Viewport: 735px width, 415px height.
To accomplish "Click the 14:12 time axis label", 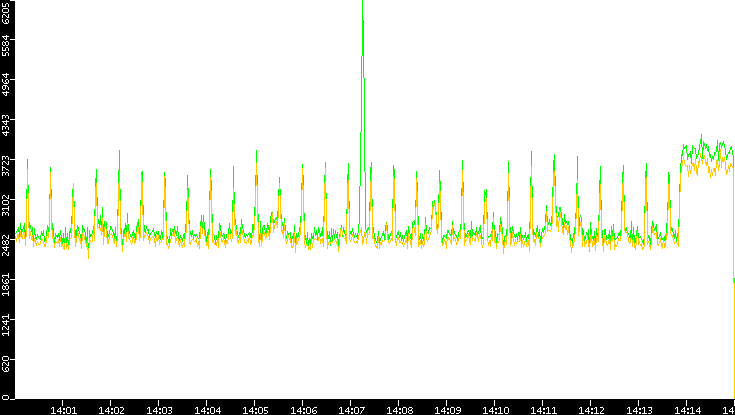I will 591,410.
